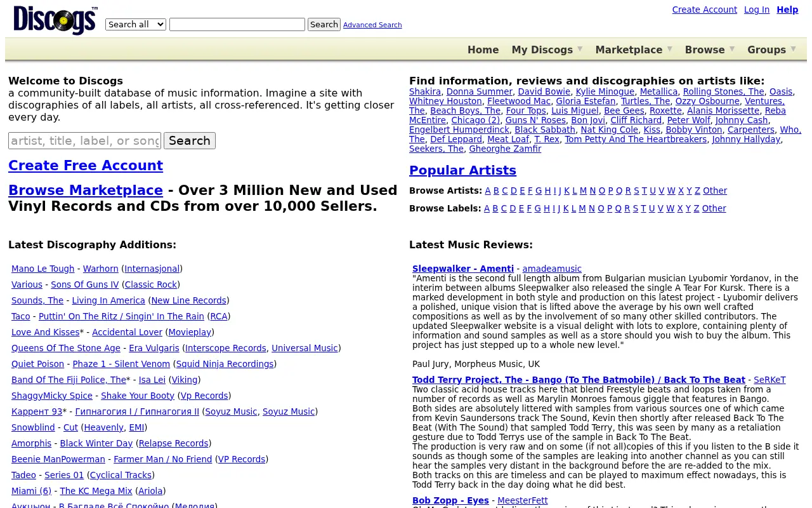Click Create Account at top right
This screenshot has width=812, height=508.
coord(704,10)
